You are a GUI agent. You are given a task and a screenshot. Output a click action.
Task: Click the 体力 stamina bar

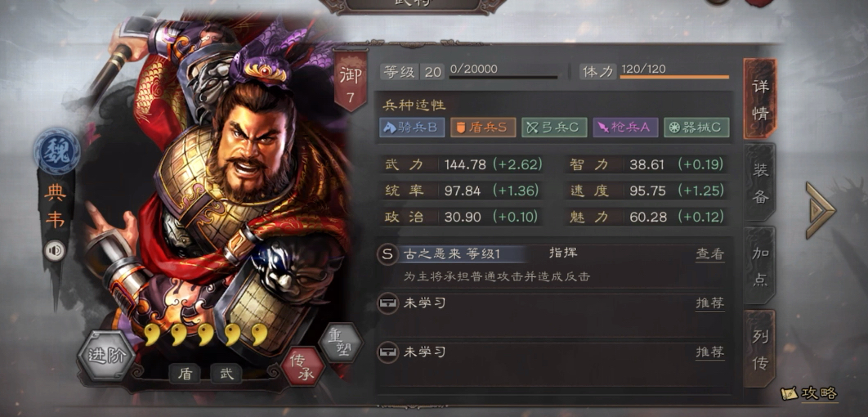(x=674, y=77)
